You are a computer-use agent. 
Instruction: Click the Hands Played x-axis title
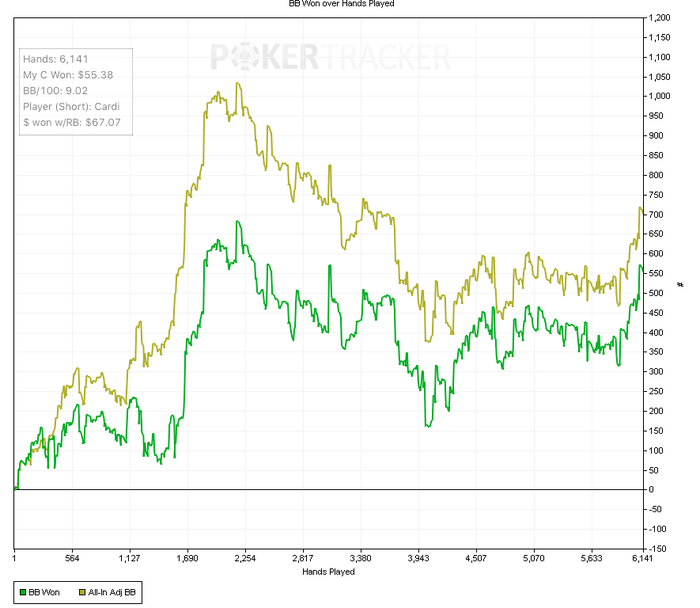click(329, 571)
